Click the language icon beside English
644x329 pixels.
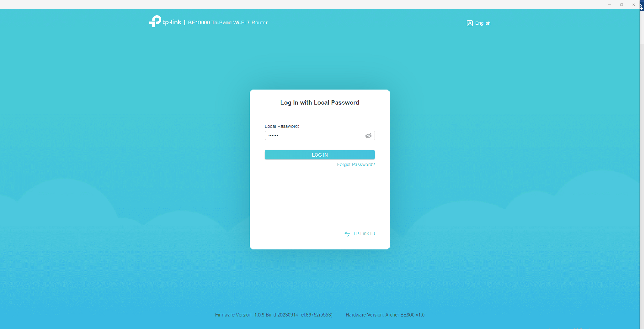(x=469, y=23)
